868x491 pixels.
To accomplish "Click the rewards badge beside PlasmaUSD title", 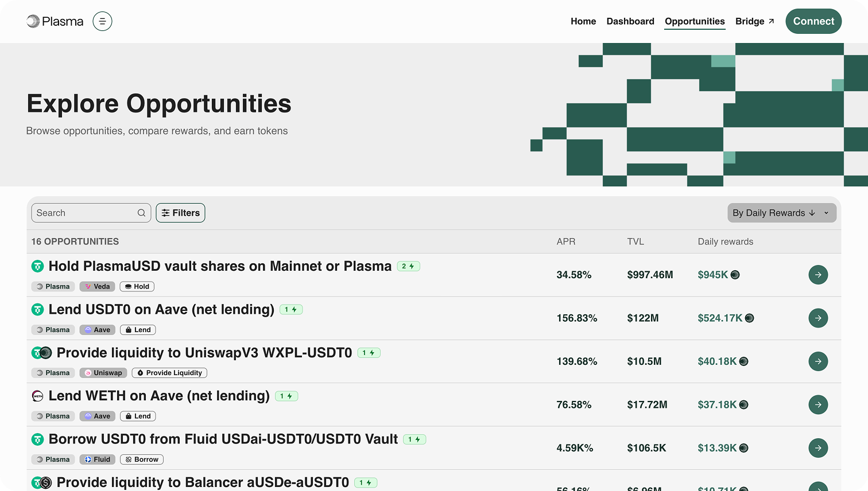I will [408, 266].
